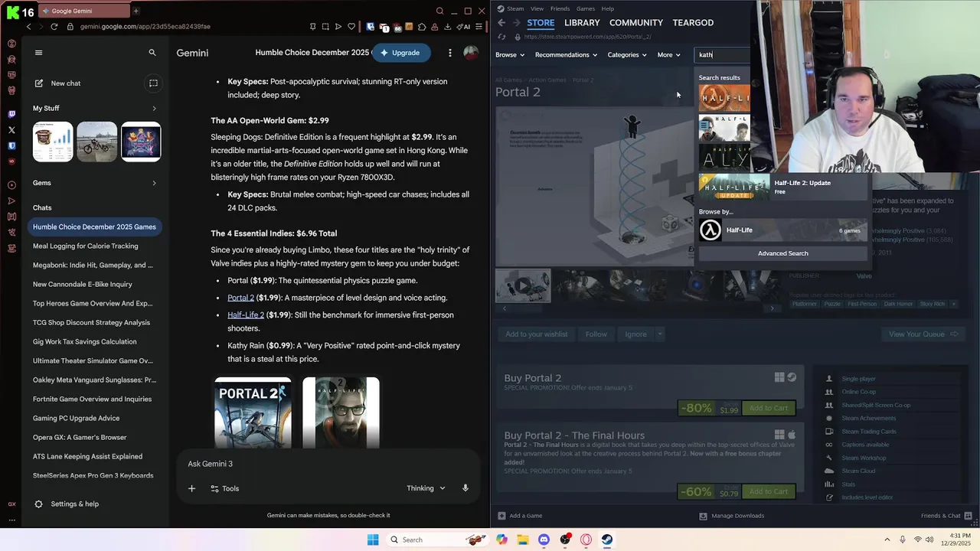Follow the Portal 2 link in Gemini's answer
This screenshot has height=551, width=980.
click(240, 298)
